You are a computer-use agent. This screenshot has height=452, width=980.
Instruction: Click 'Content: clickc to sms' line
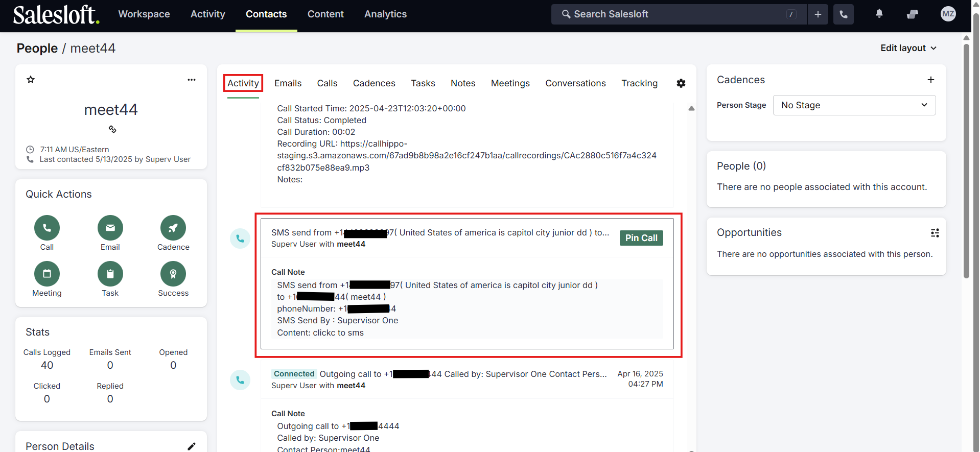(x=320, y=332)
